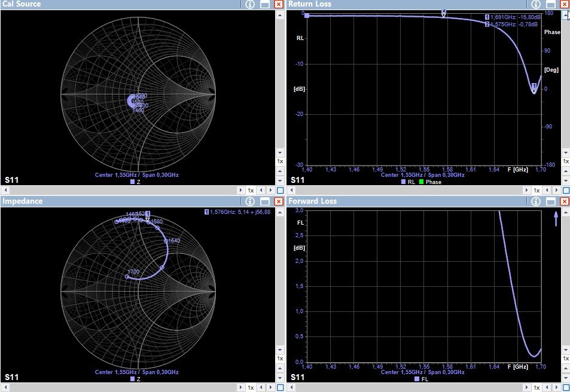Click blue square icon below Cal Source chart
Image resolution: width=570 pixels, height=392 pixels.
pos(281,191)
